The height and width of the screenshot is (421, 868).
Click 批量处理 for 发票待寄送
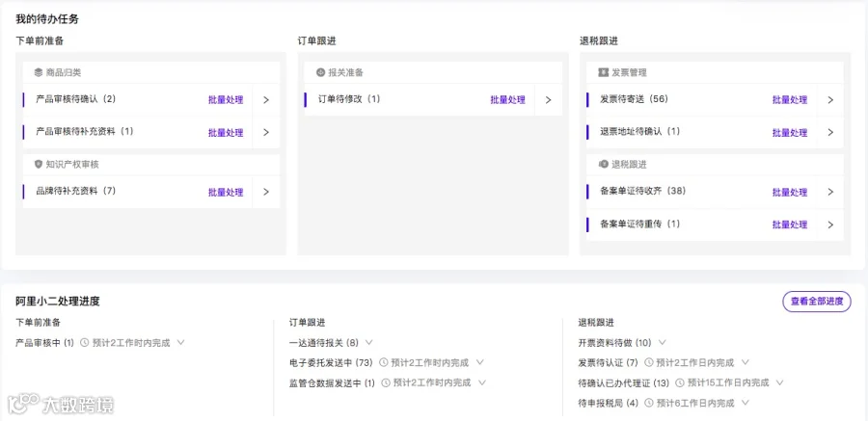[790, 100]
